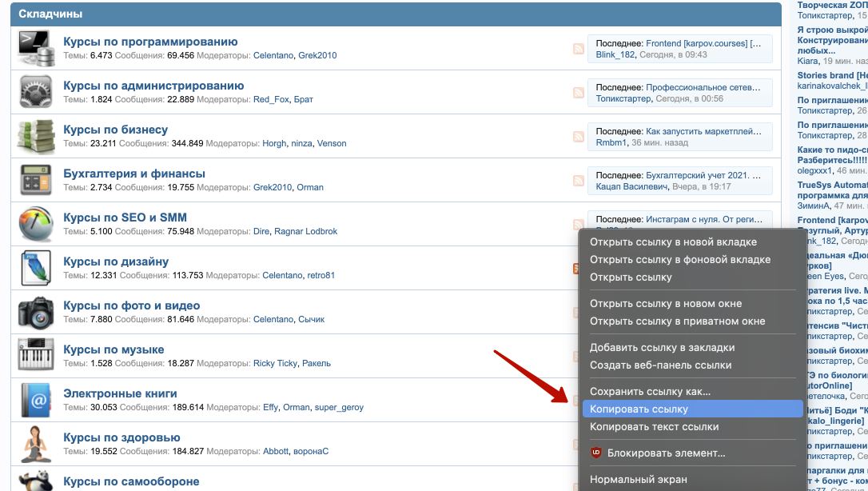Open RSS feed icon for Бухгалтерия и финансы

tap(578, 181)
